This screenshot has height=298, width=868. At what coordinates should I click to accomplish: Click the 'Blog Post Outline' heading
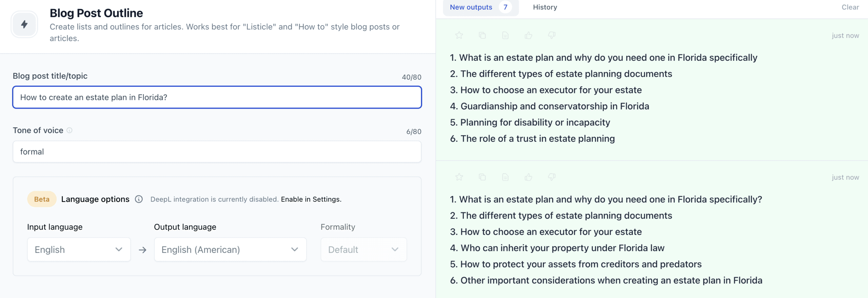tap(96, 13)
